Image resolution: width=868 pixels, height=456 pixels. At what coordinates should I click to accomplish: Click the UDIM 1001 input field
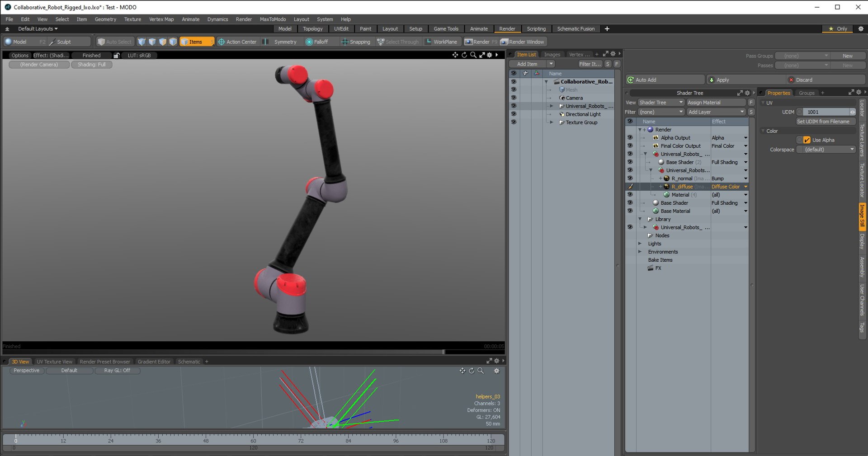pyautogui.click(x=826, y=112)
